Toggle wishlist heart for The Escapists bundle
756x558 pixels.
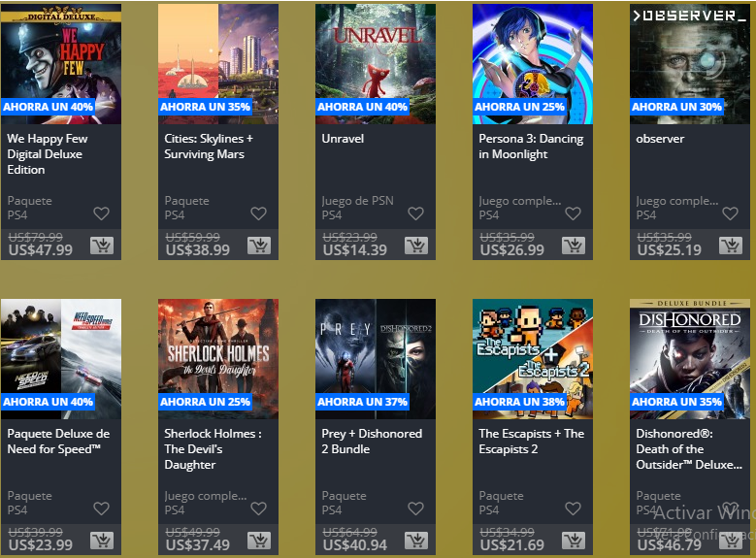(573, 509)
